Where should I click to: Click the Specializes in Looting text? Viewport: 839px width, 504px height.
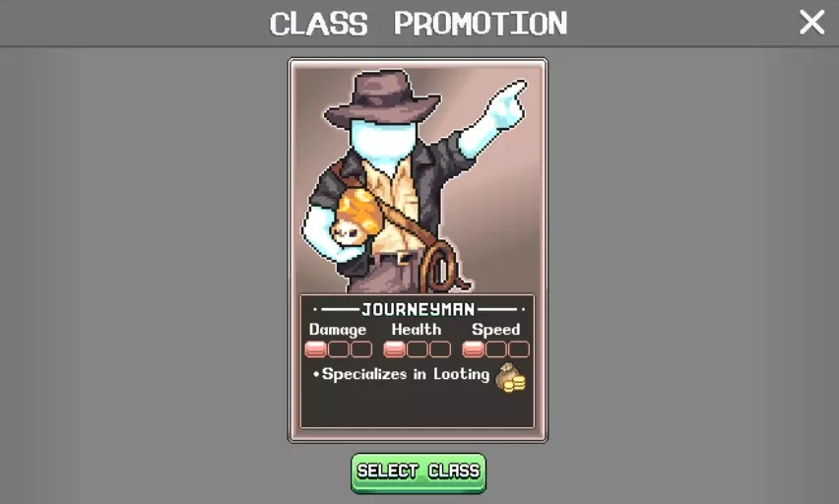point(406,374)
